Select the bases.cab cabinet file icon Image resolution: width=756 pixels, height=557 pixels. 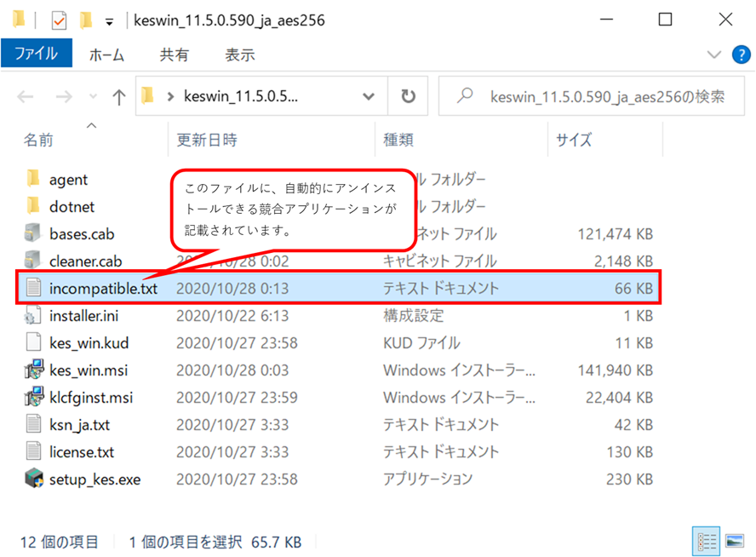[x=31, y=233]
